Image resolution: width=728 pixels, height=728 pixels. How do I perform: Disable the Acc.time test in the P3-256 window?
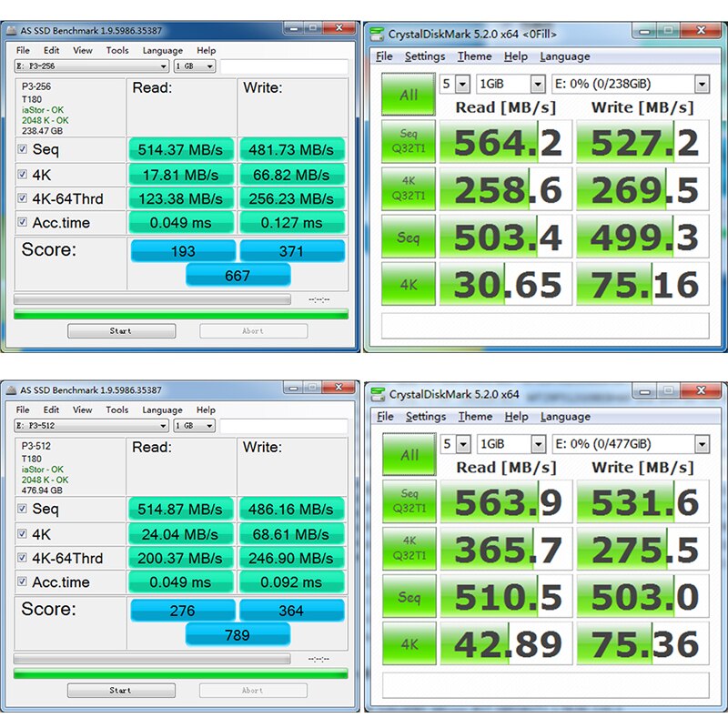(x=23, y=223)
